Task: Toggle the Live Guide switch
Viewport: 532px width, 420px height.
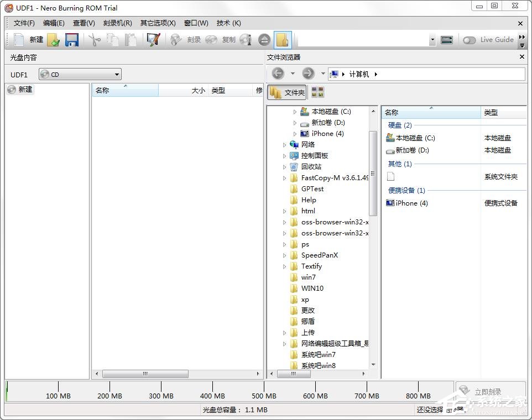Action: point(470,40)
